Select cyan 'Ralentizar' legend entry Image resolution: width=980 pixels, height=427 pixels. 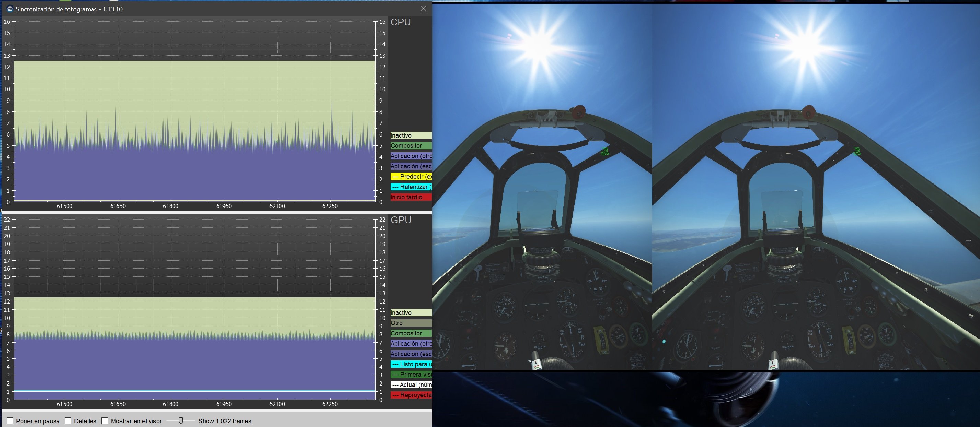pos(411,187)
